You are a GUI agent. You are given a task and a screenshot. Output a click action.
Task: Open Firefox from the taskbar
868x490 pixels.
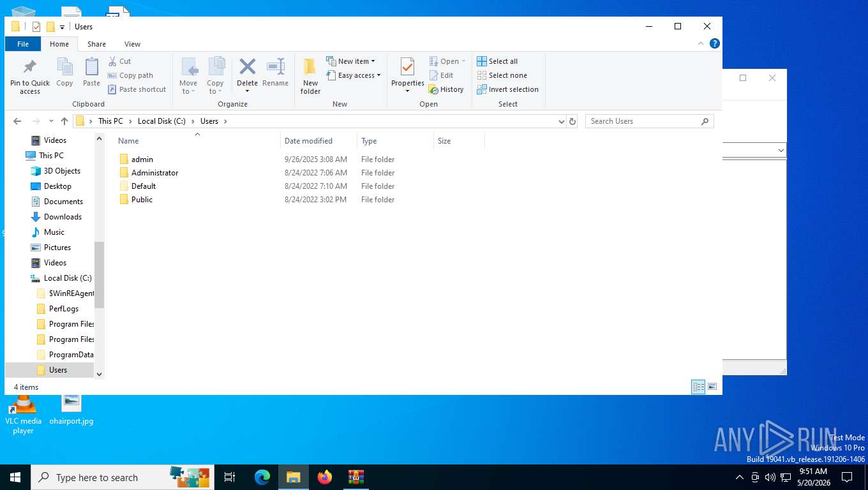coord(325,477)
